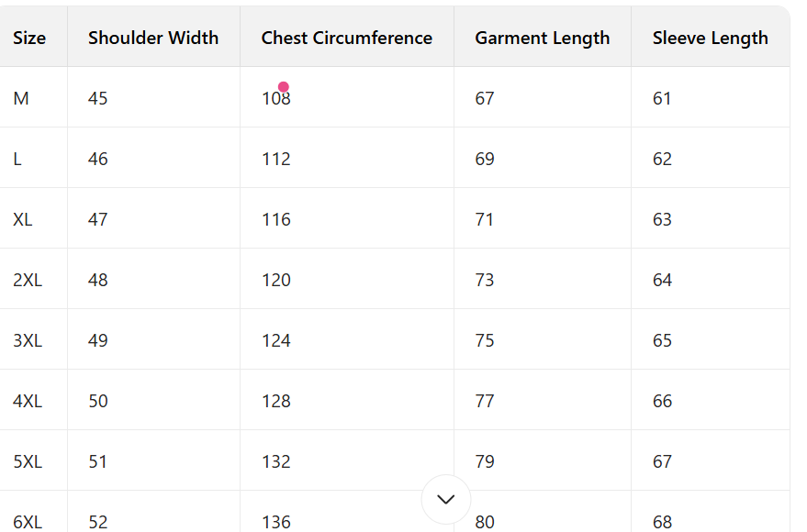Select the Sleeve Length column header
Screen dimensions: 807x532
(710, 38)
